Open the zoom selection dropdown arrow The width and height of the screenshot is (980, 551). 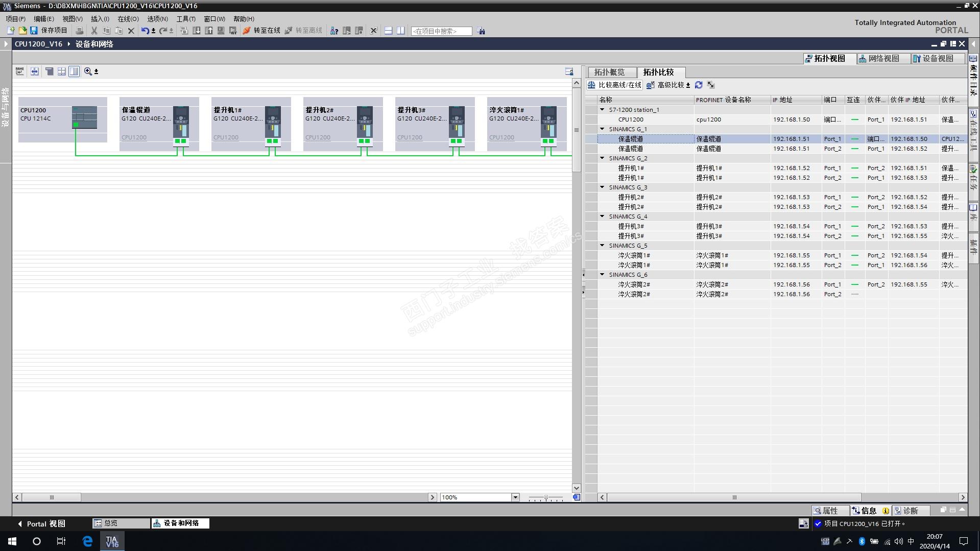[x=96, y=72]
